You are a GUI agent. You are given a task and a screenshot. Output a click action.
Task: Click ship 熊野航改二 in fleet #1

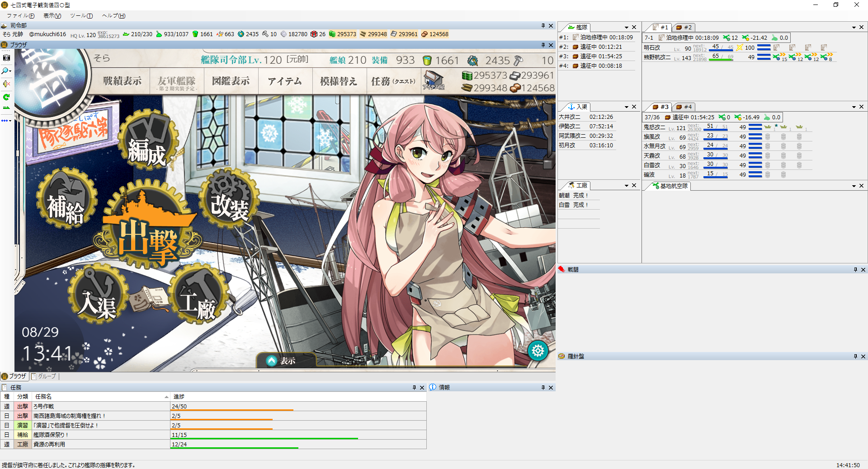tap(657, 57)
